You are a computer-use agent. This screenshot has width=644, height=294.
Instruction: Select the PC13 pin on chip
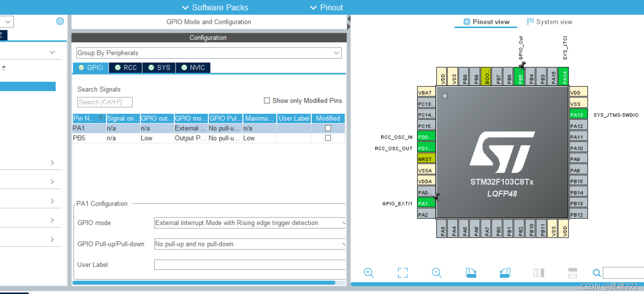[x=426, y=104]
